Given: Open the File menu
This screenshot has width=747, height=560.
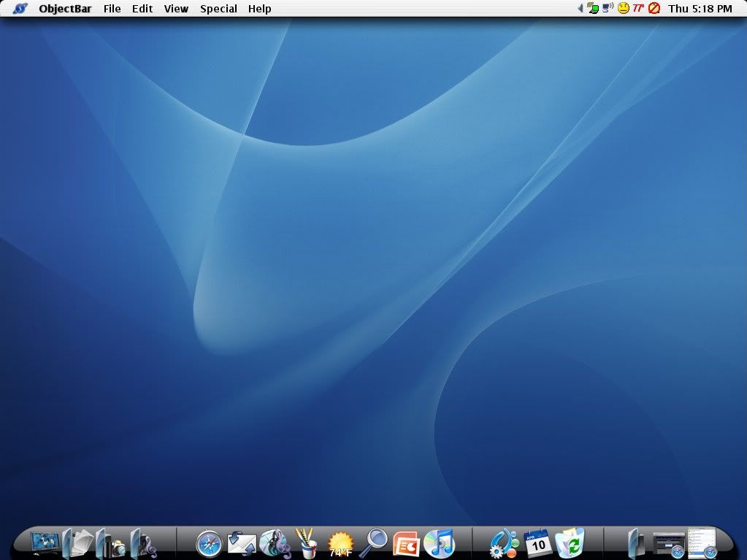Looking at the screenshot, I should coord(112,9).
